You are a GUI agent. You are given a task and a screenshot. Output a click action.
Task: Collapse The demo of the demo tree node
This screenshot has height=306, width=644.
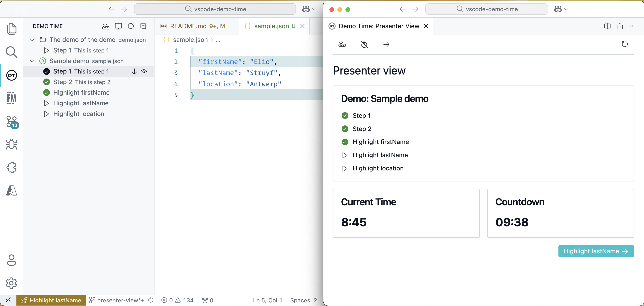pos(32,40)
